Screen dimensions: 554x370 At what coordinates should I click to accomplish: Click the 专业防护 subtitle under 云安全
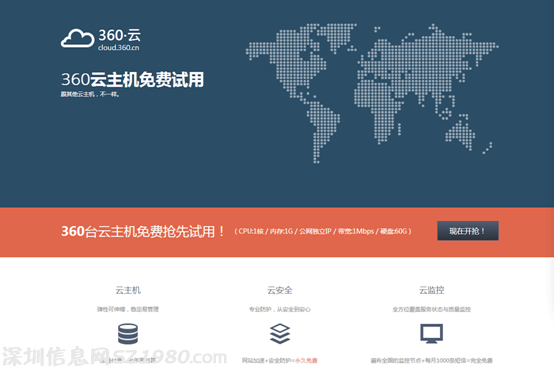coord(280,309)
